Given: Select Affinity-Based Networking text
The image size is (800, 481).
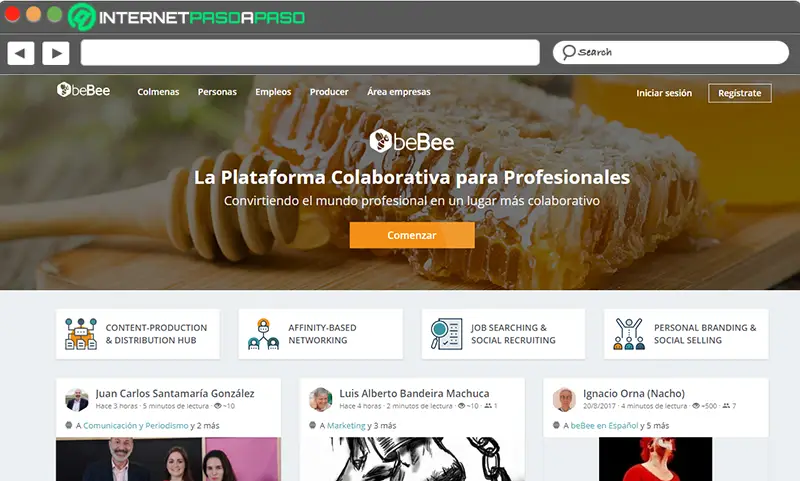Looking at the screenshot, I should tap(322, 334).
